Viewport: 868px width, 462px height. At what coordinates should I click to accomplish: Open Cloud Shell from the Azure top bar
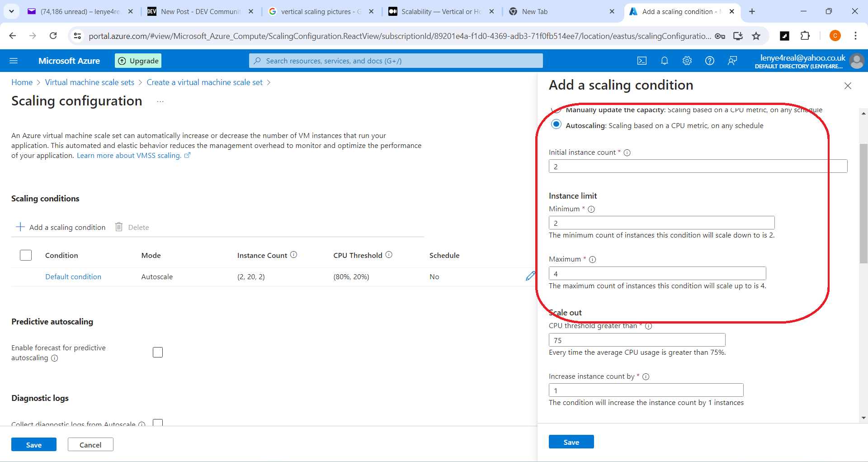[x=642, y=61]
